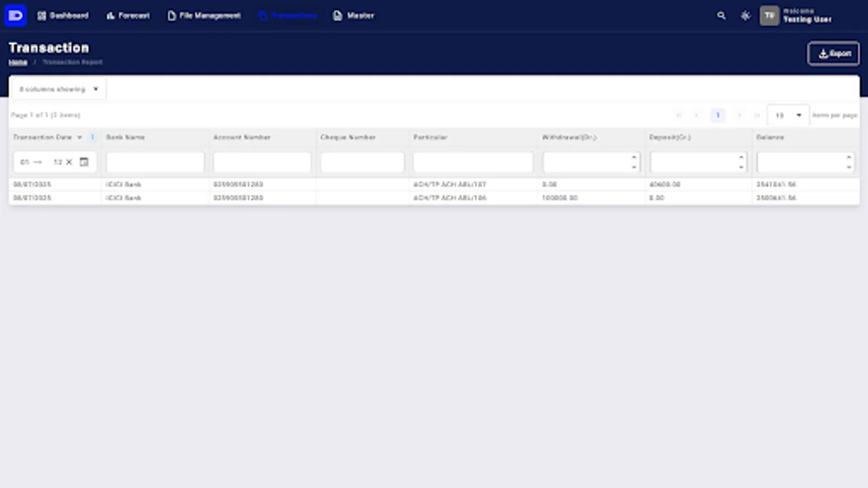Screen dimensions: 868x488
Task: Toggle the sun theme icon
Action: 745,16
